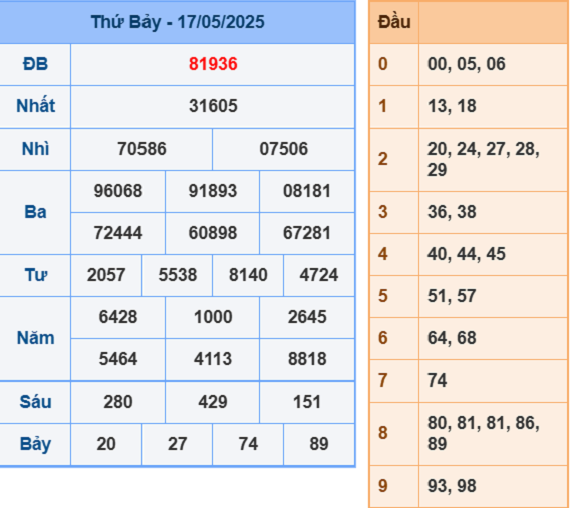
Task: Select third prize number 91893
Action: [213, 191]
